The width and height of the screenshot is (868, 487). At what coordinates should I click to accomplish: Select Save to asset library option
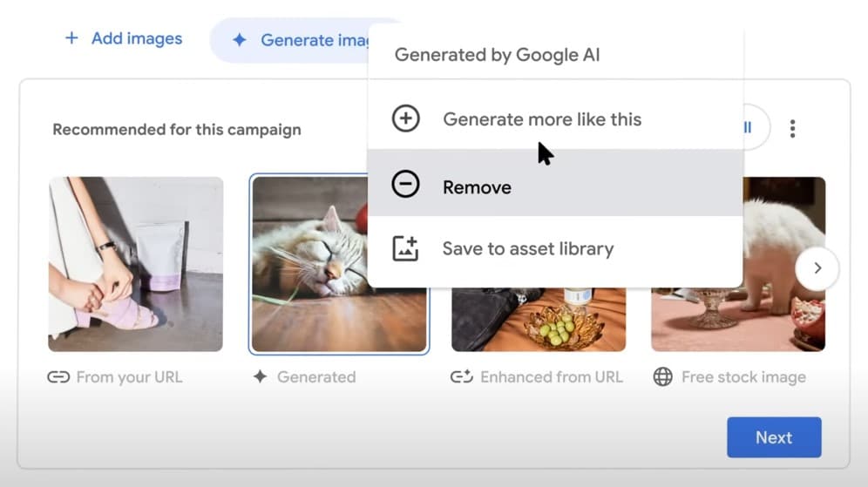pyautogui.click(x=527, y=249)
